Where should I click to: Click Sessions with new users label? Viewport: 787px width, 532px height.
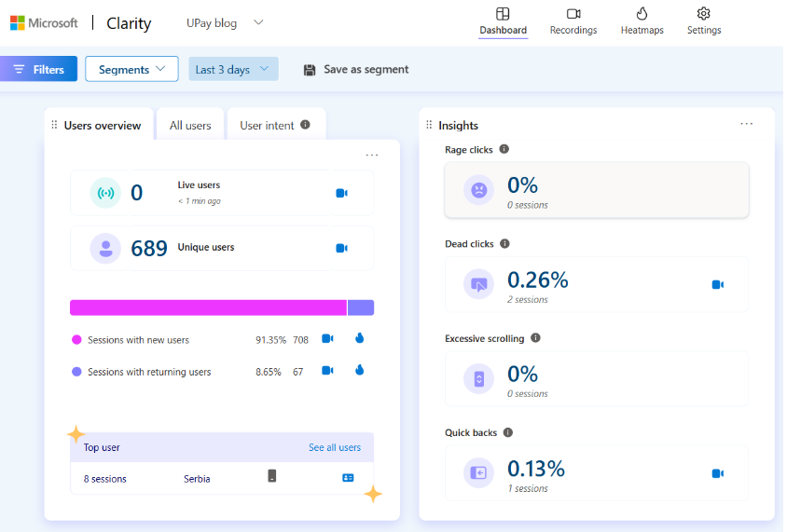pos(139,340)
